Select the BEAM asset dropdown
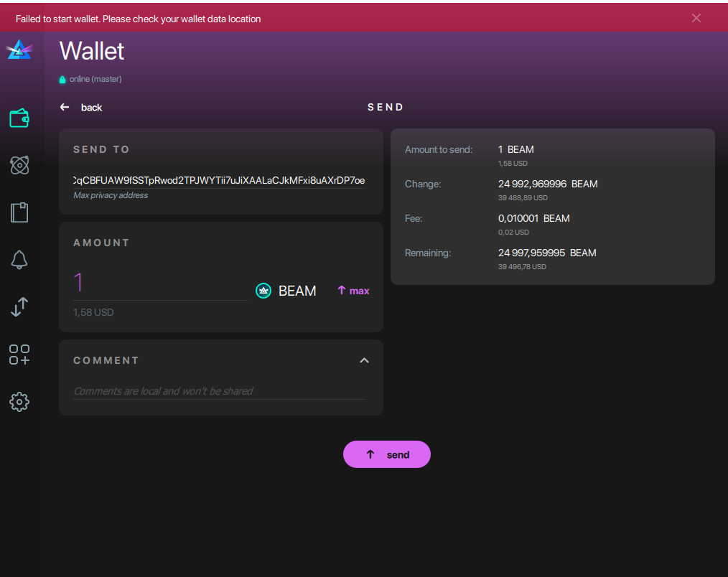728x577 pixels. point(297,291)
